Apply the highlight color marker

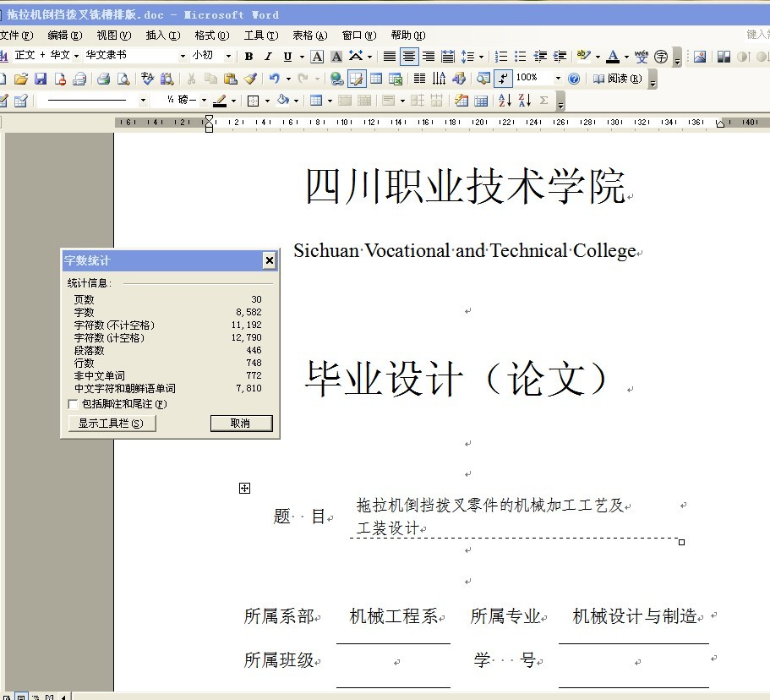583,57
